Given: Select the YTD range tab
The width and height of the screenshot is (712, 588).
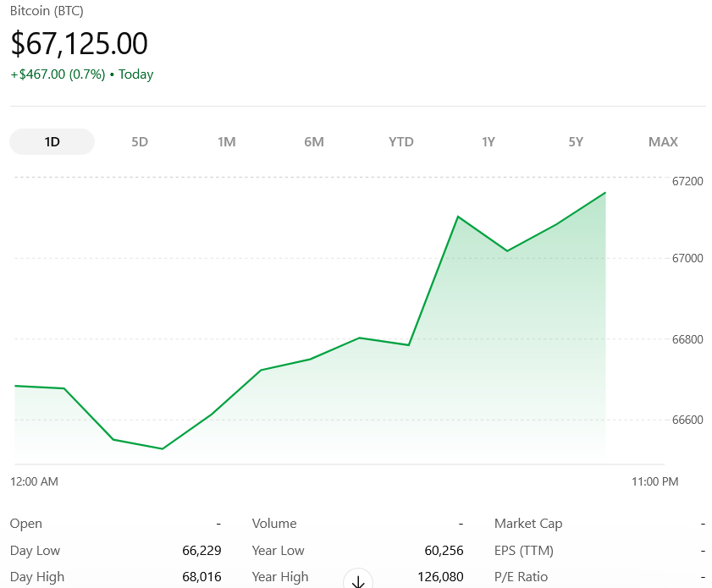Looking at the screenshot, I should 401,141.
